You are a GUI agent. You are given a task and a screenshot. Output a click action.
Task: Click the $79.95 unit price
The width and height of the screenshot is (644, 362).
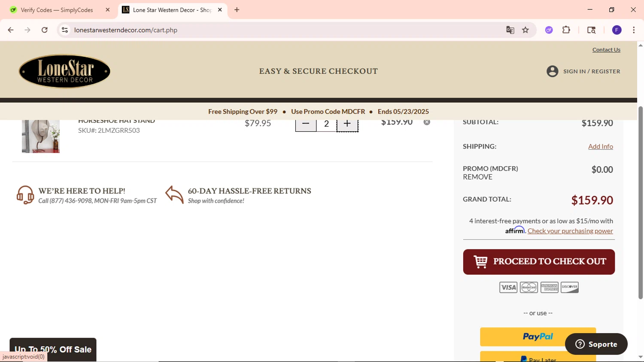[258, 123]
